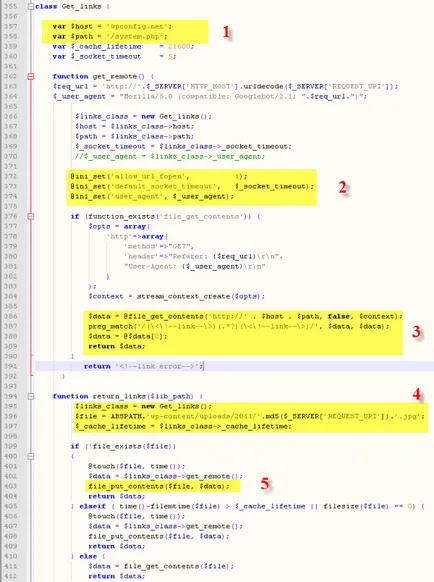Click '$data = @$data[2];' line

[x=128, y=336]
